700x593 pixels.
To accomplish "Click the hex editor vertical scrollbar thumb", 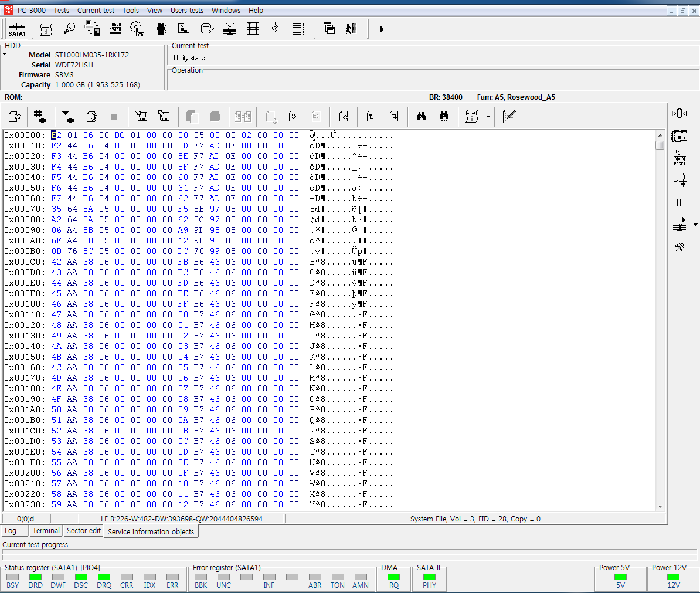I will tap(660, 145).
